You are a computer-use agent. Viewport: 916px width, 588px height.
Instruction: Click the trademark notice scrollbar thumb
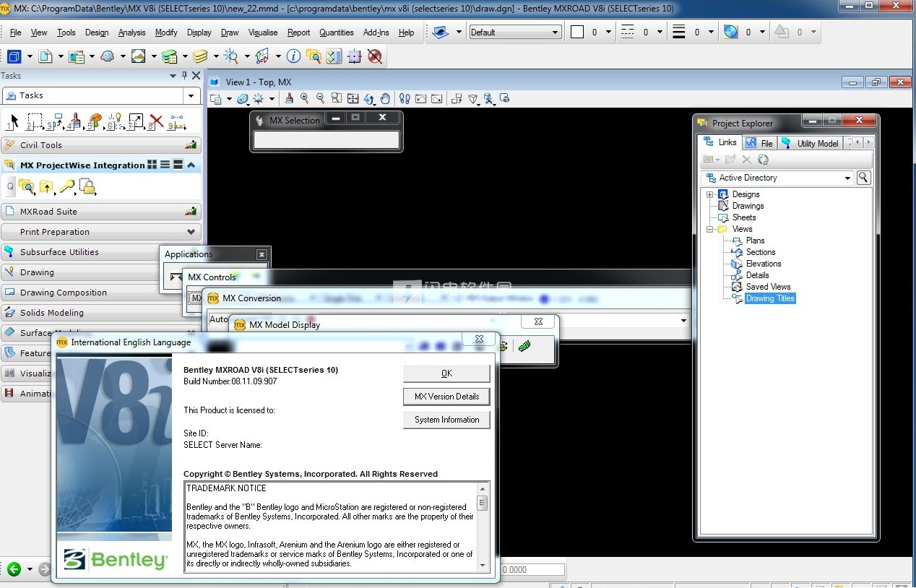pos(482,503)
